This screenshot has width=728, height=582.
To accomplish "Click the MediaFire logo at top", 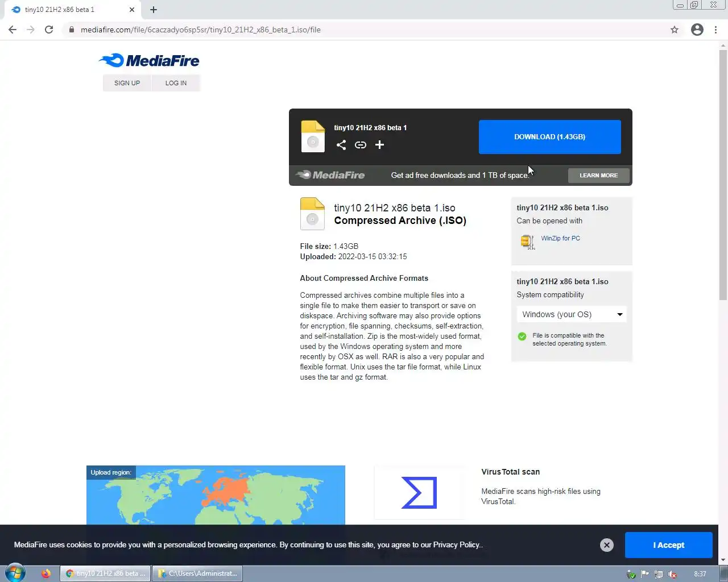I will click(149, 60).
